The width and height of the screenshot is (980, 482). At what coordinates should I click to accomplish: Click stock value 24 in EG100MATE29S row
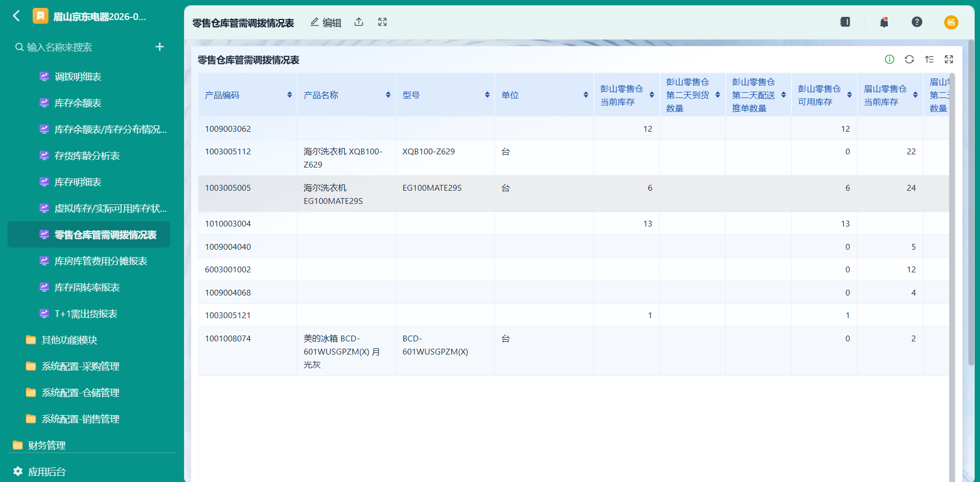[911, 188]
